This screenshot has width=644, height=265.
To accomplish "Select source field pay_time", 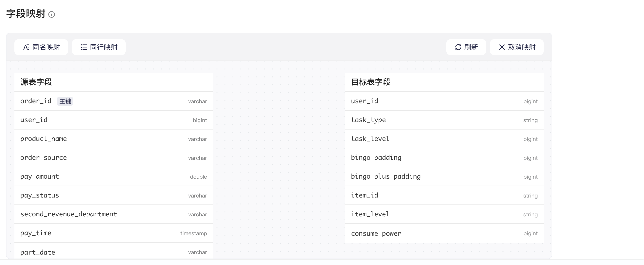I will (114, 233).
